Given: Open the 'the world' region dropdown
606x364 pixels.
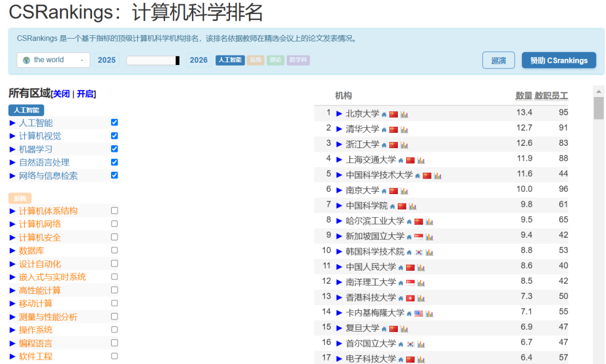Looking at the screenshot, I should click(53, 60).
